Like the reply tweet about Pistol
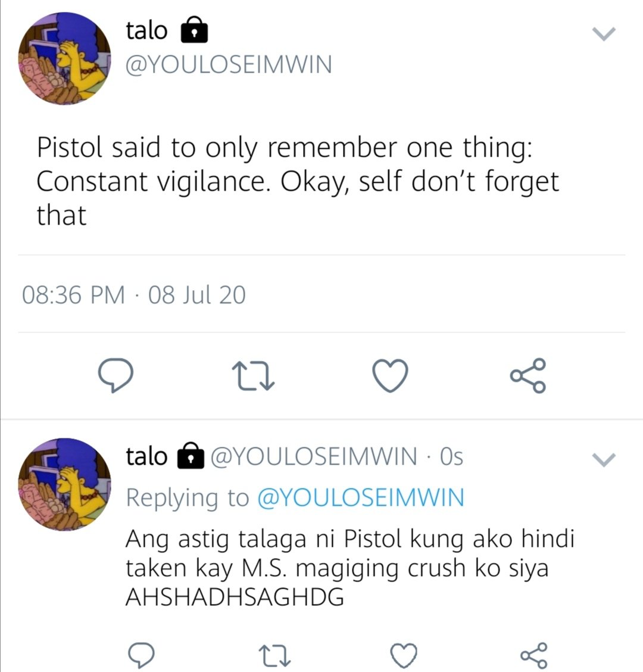The image size is (643, 672). click(x=404, y=655)
